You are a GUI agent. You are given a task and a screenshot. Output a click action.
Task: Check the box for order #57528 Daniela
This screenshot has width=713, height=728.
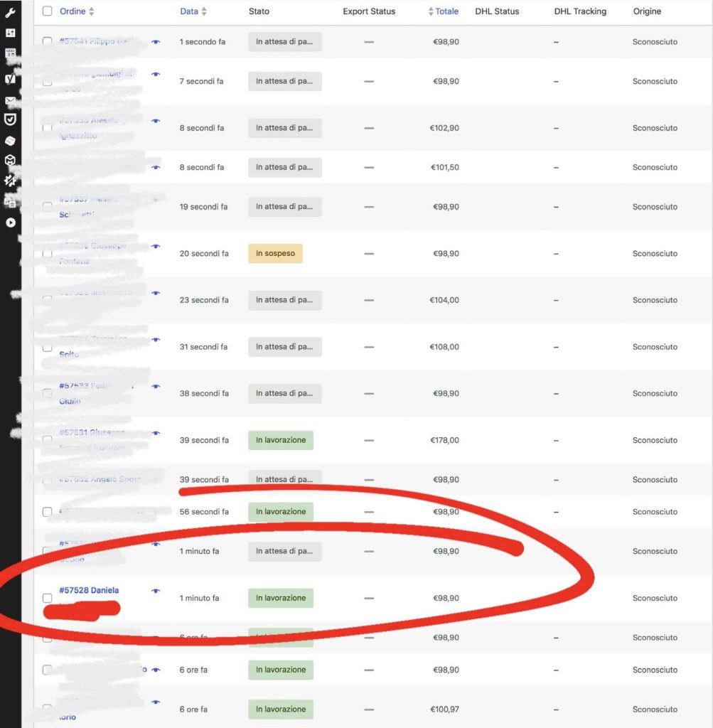pyautogui.click(x=47, y=598)
